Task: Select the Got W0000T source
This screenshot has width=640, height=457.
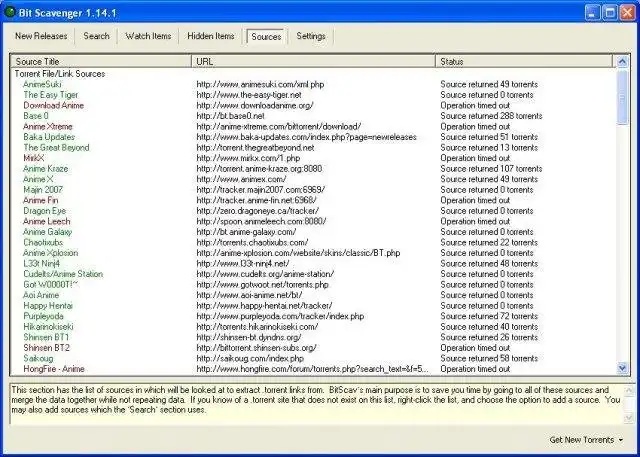Action: pos(51,285)
